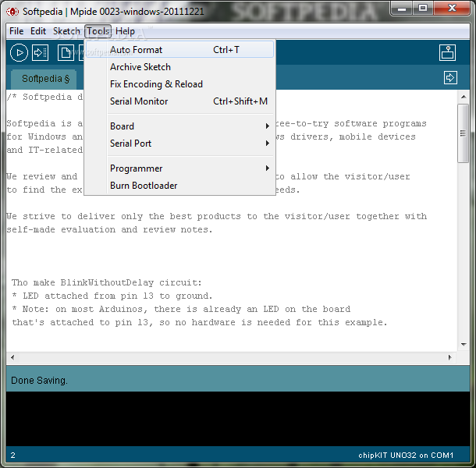Viewport: 476px width, 468px height.
Task: Click the 'Note: on most Arduinos' line
Action: (181, 309)
